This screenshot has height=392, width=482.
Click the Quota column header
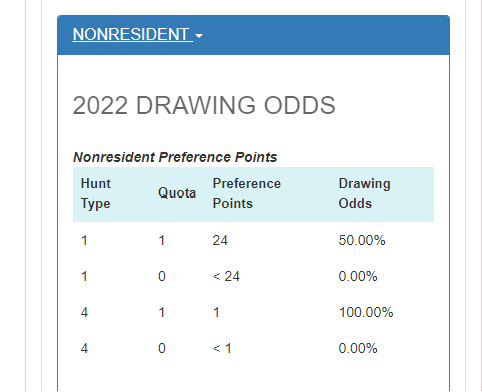click(x=177, y=193)
